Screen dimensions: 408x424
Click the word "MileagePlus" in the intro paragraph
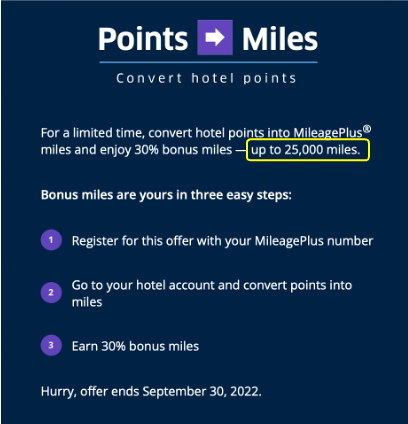(x=328, y=133)
